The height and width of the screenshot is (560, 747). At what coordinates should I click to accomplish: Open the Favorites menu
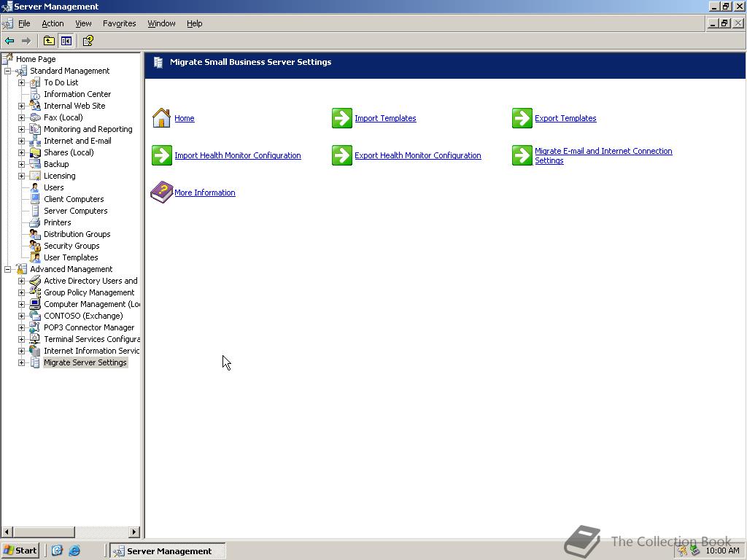pyautogui.click(x=120, y=23)
